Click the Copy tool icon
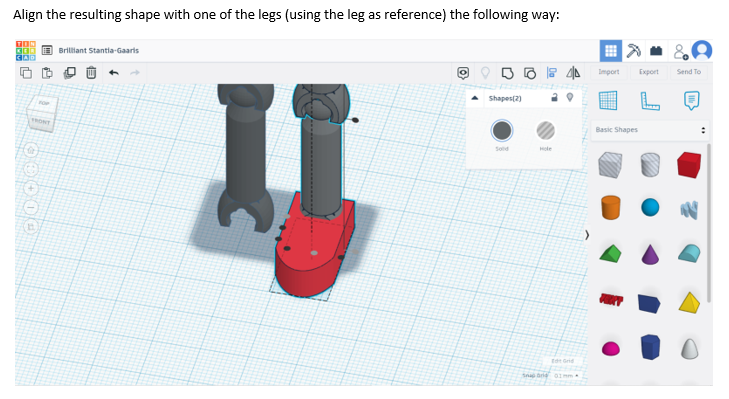Screen dimensions: 729x399 pyautogui.click(x=26, y=73)
